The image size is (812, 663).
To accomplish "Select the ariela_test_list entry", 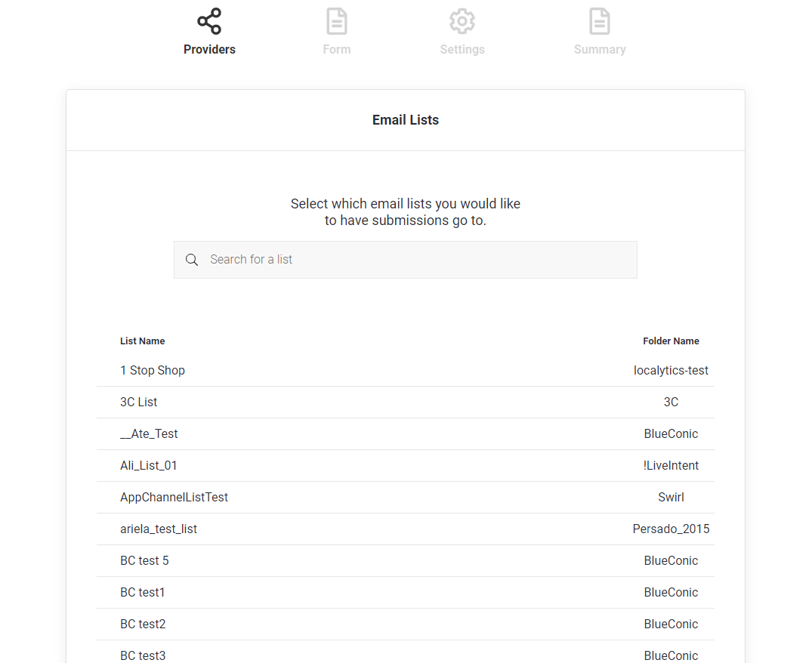I will click(x=159, y=529).
